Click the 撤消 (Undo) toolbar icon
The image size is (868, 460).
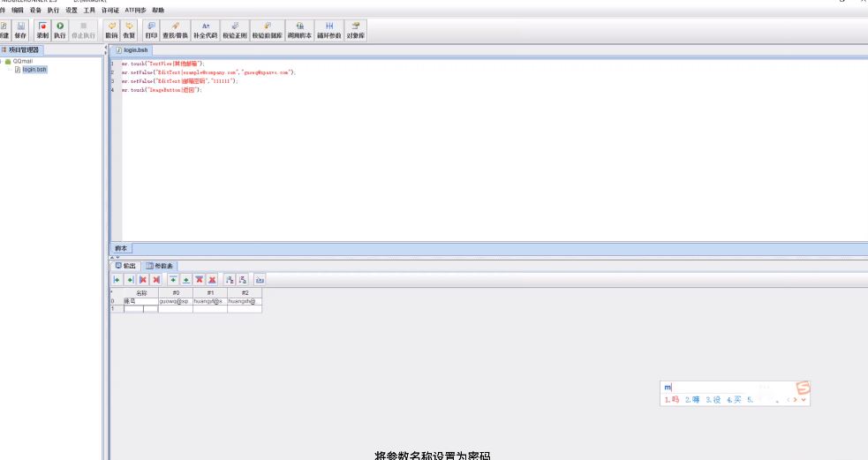click(111, 30)
